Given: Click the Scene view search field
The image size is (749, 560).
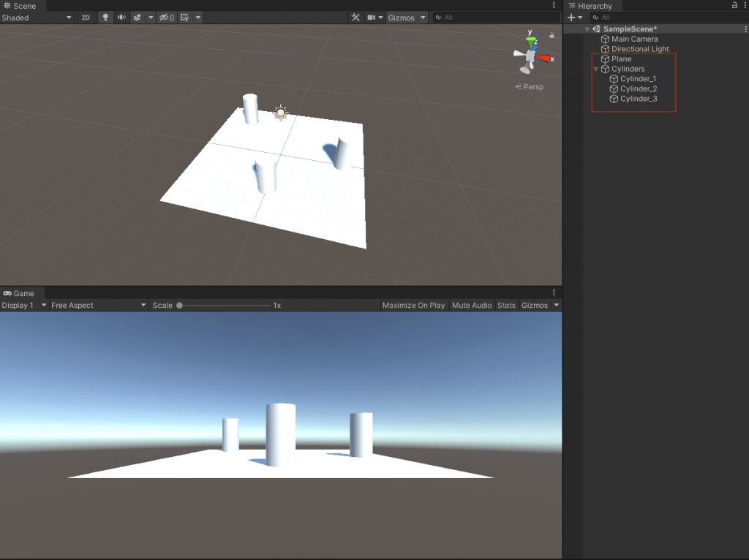Looking at the screenshot, I should (497, 18).
